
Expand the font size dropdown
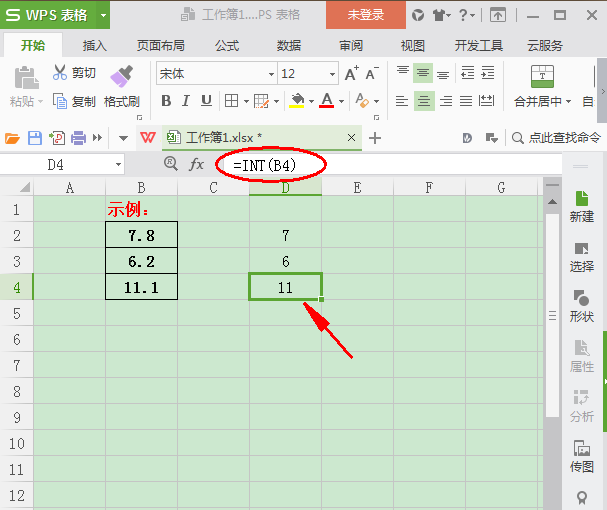point(331,74)
